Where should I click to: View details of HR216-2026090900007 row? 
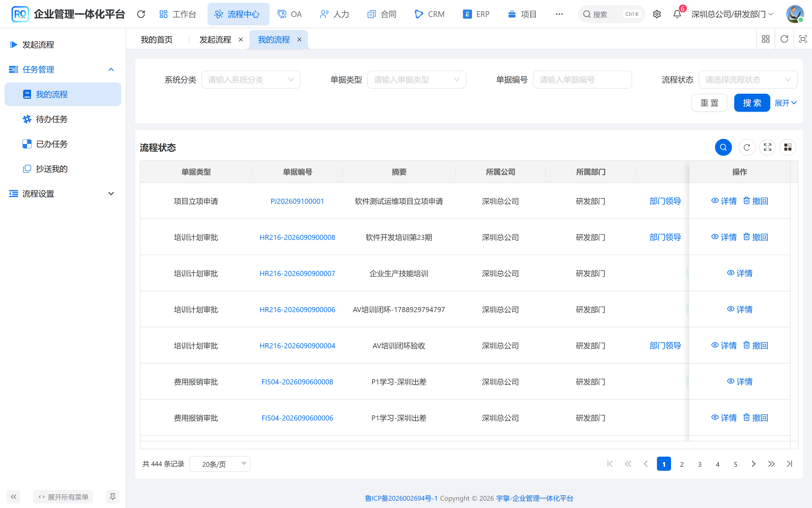740,273
